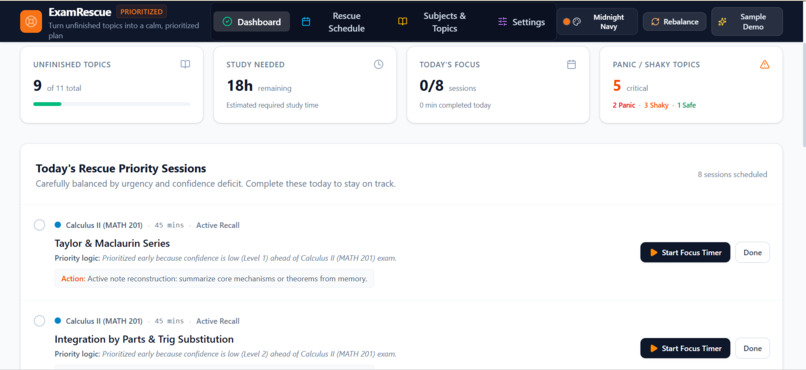Click the Rebalance button
The height and width of the screenshot is (370, 806).
[674, 22]
